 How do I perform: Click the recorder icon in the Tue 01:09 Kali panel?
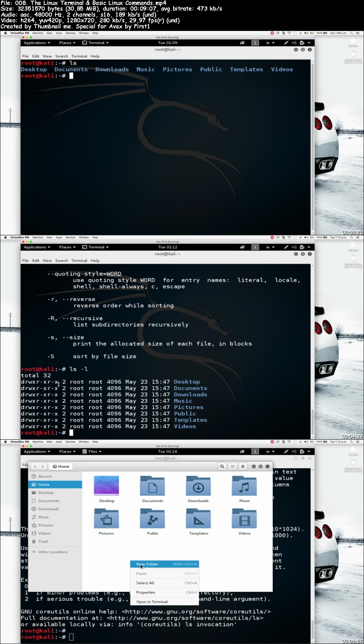point(242,43)
